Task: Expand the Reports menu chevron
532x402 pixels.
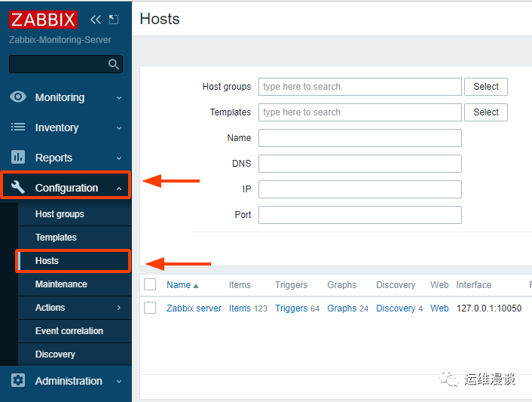Action: [119, 158]
